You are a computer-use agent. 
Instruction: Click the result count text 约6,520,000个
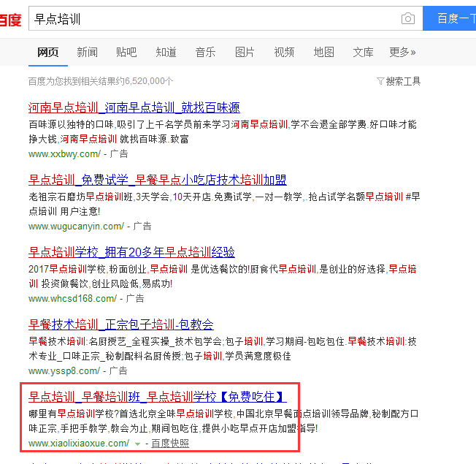click(x=145, y=81)
